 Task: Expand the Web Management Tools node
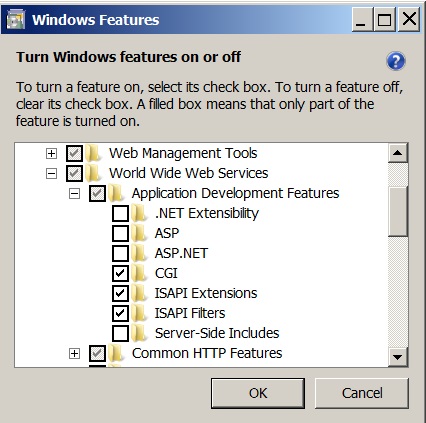coord(51,154)
